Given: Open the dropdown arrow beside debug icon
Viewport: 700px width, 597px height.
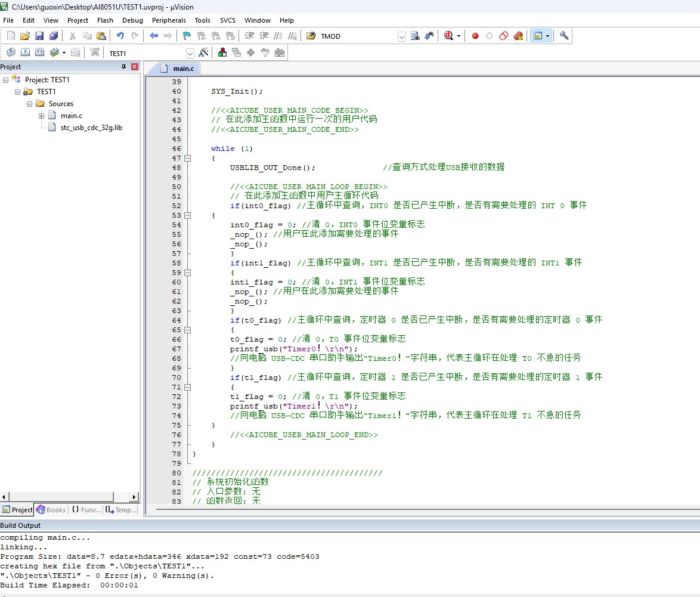Looking at the screenshot, I should pos(459,36).
